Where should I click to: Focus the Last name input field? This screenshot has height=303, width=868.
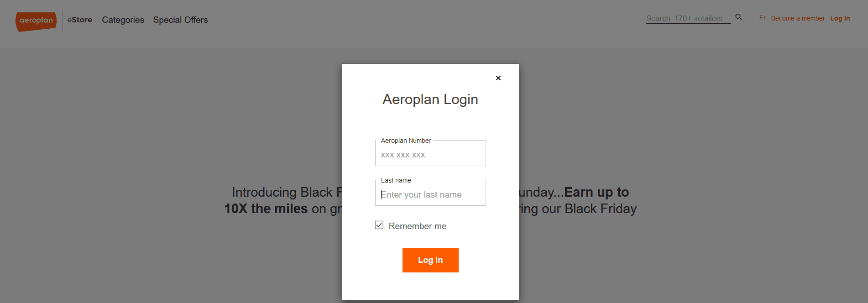click(x=430, y=194)
